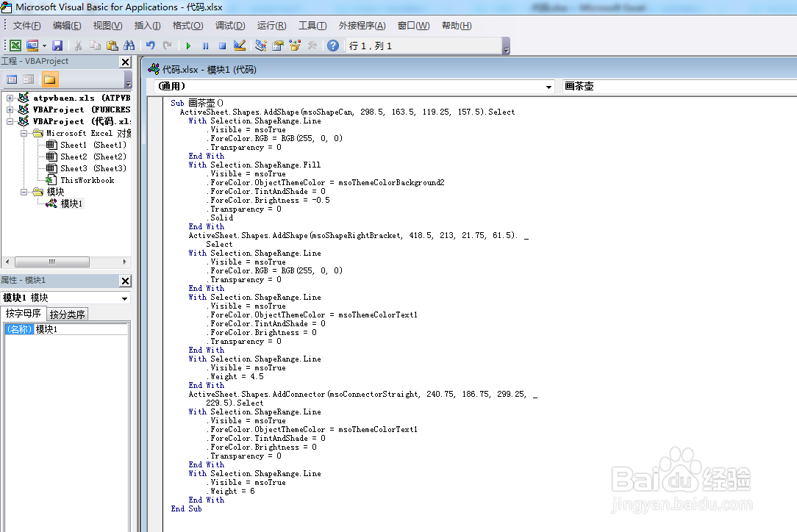Expand the atpvbaen.xls project node
This screenshot has width=797, height=532.
tap(10, 98)
